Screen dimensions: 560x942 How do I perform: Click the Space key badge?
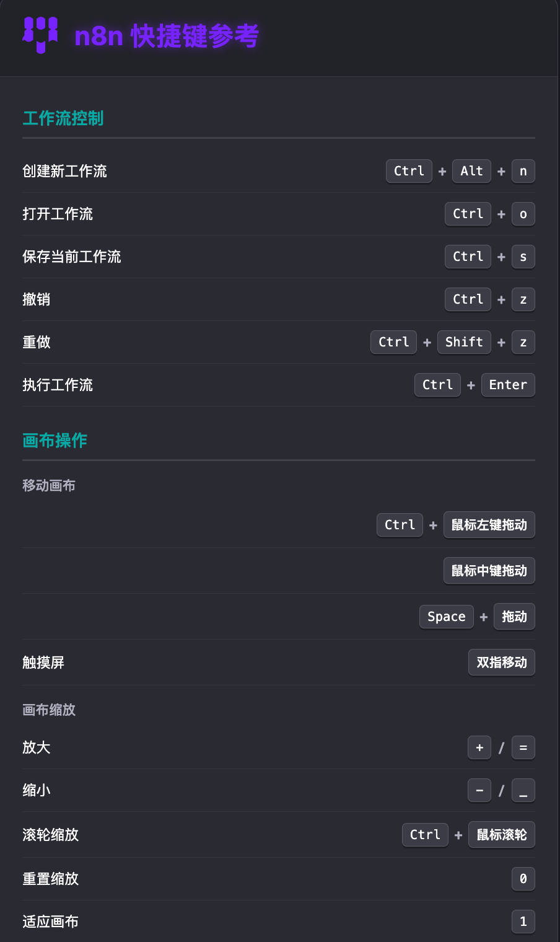[x=446, y=617]
